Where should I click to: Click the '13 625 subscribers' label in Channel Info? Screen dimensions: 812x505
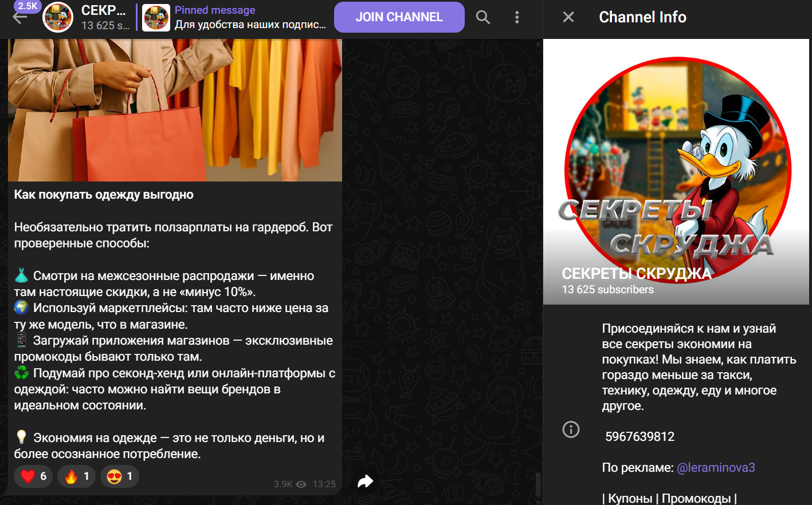[x=607, y=290]
